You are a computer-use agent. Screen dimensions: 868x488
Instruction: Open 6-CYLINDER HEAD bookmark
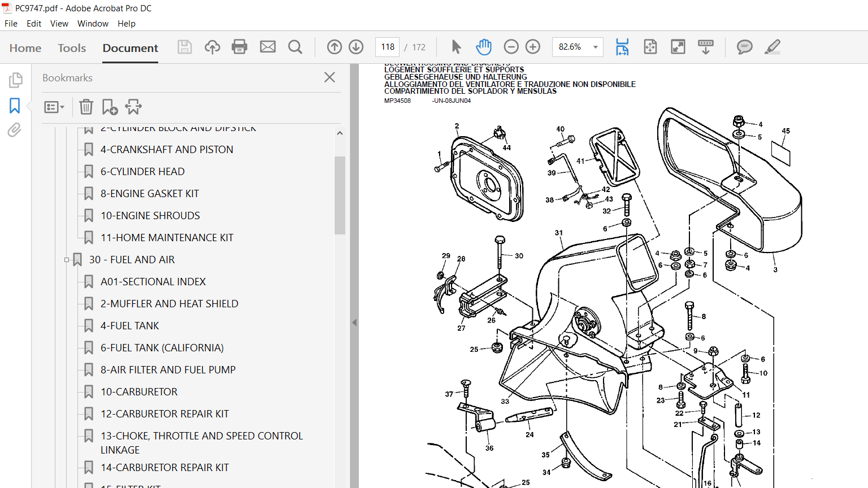coord(142,172)
